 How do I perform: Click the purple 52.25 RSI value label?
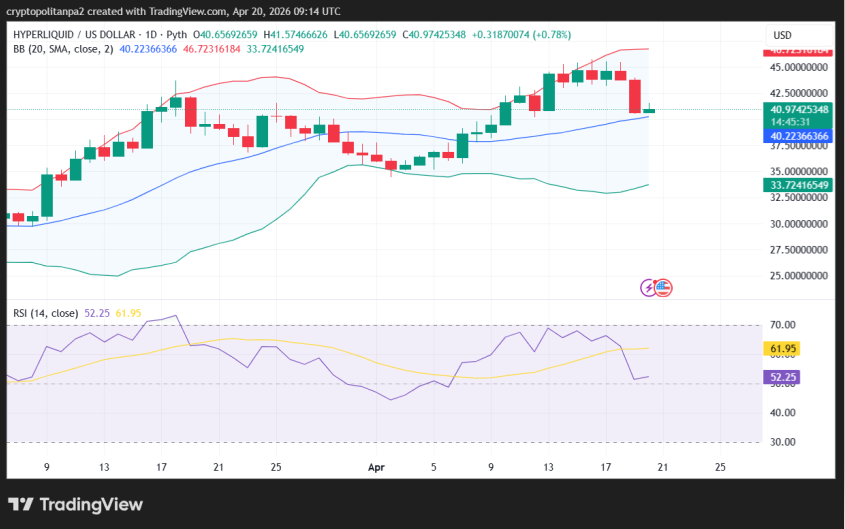(x=783, y=377)
